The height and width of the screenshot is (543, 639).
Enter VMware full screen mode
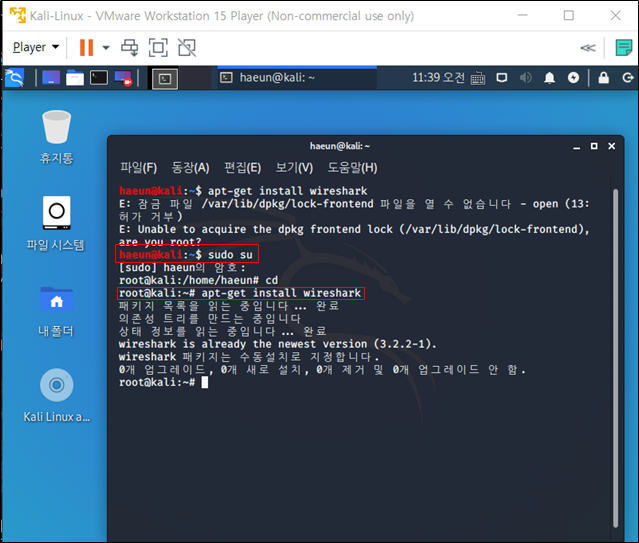pos(158,48)
